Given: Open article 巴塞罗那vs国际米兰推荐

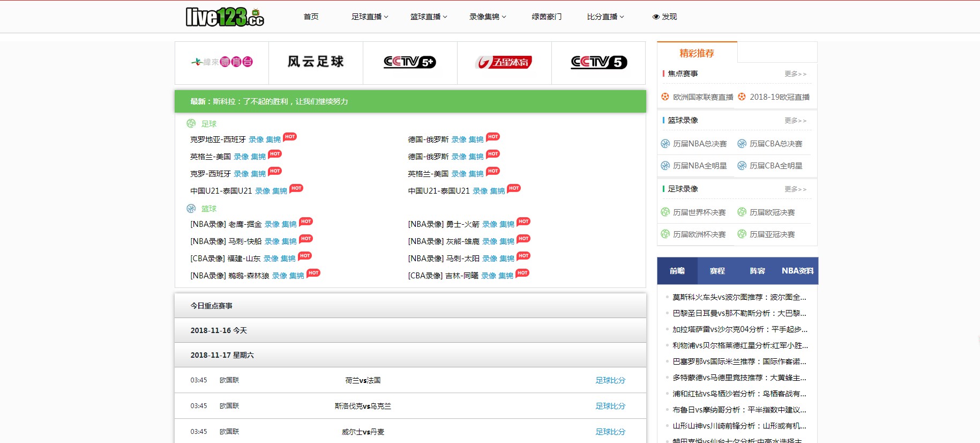Looking at the screenshot, I should click(x=739, y=361).
